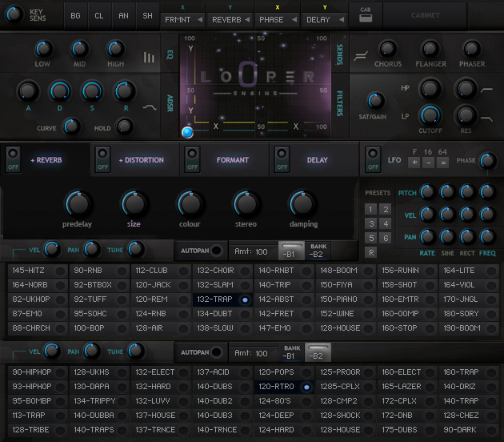The width and height of the screenshot is (504, 442).
Task: Enable AUTOPAN on upper loop bank
Action: (217, 250)
